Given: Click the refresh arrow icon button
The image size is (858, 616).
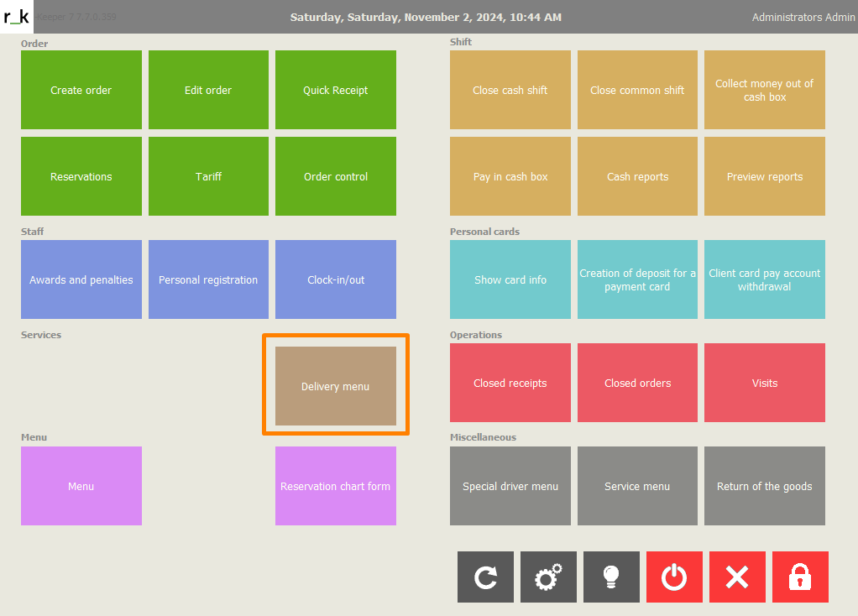Looking at the screenshot, I should 485,577.
